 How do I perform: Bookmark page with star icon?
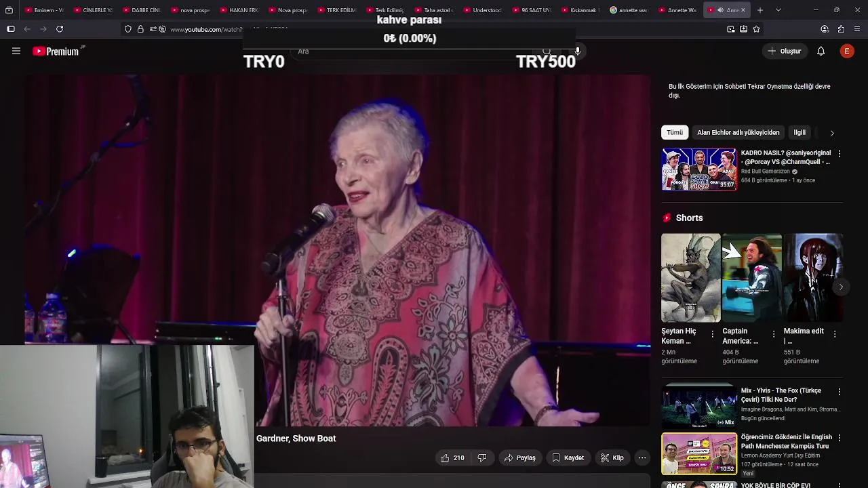[x=756, y=29]
